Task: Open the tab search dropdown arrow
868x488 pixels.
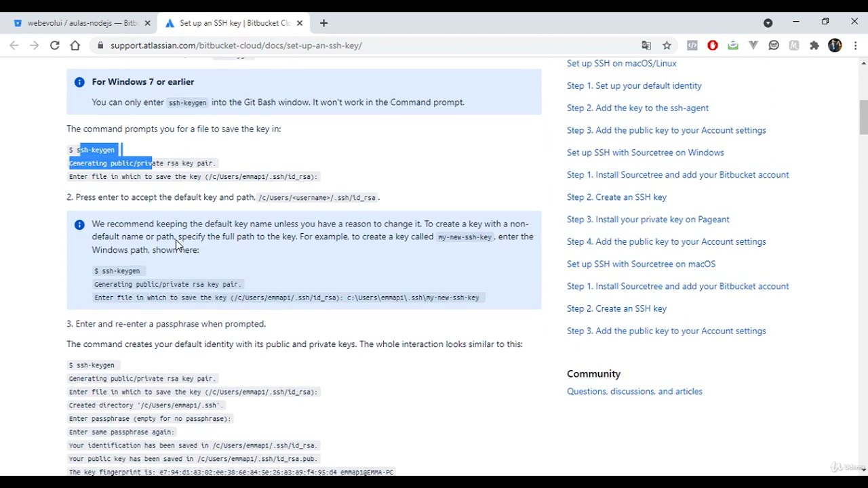Action: click(768, 23)
